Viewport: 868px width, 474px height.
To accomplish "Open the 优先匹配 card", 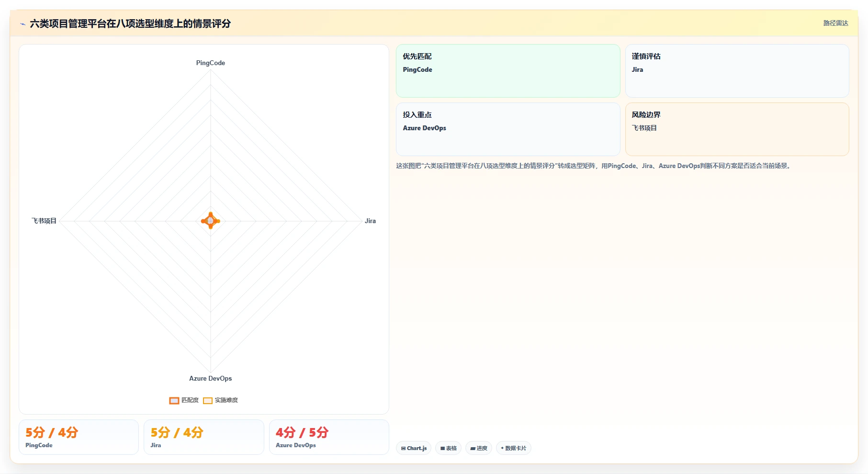I will [508, 71].
